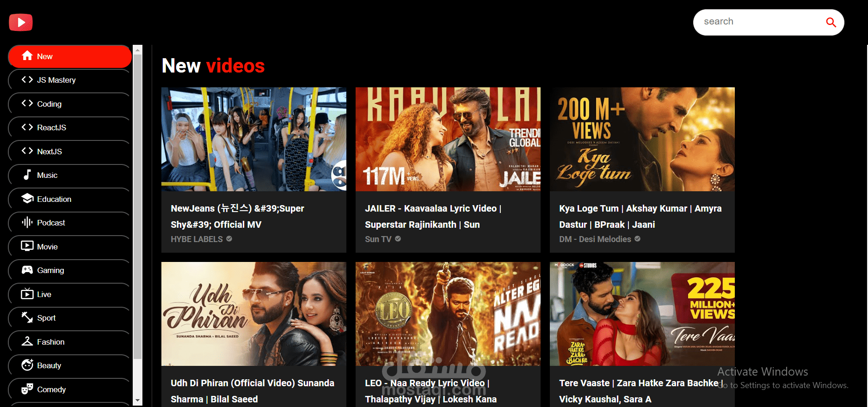Click the Comedy masks icon
Image resolution: width=868 pixels, height=407 pixels.
27,389
